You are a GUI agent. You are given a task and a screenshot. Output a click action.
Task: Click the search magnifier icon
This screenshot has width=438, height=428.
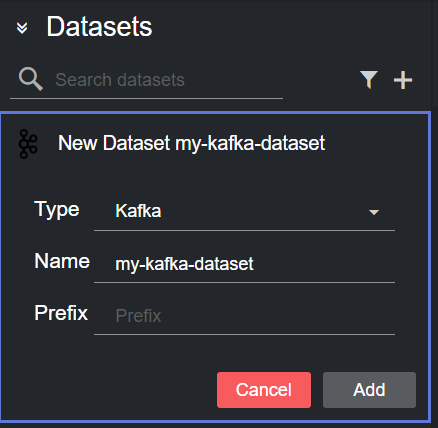pos(31,79)
